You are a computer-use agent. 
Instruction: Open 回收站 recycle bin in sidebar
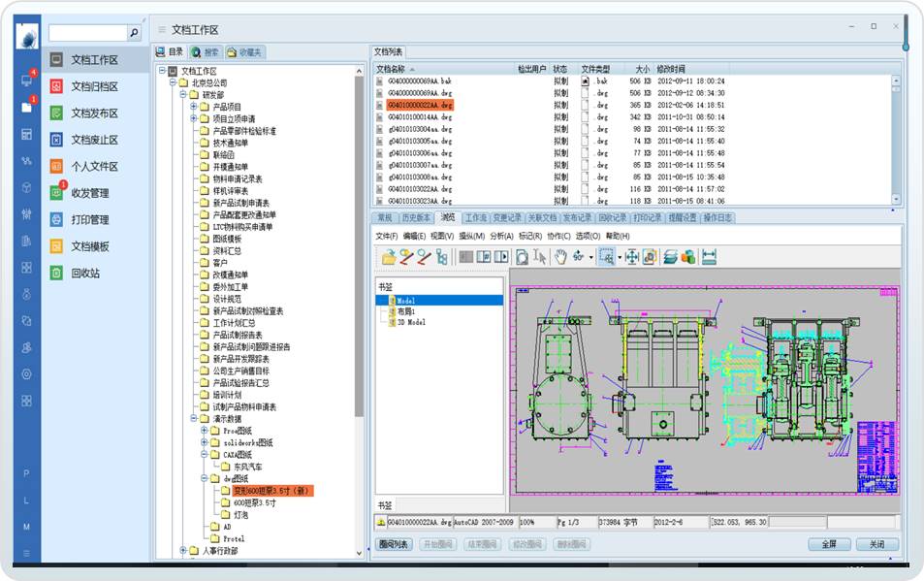point(85,274)
